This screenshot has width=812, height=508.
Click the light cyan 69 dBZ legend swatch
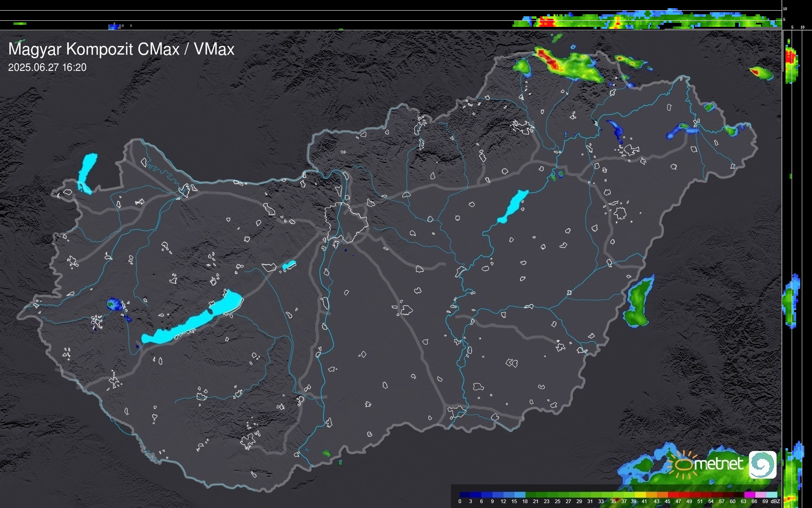point(772,495)
